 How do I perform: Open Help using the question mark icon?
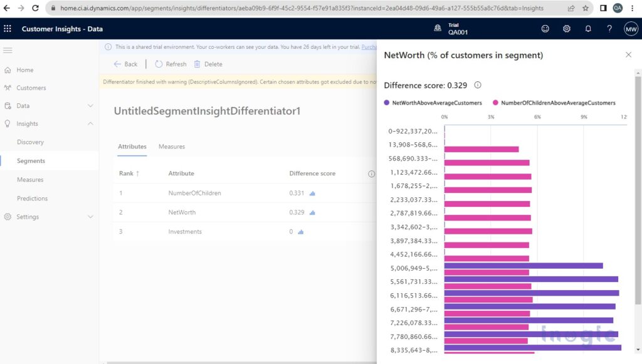[x=609, y=28]
